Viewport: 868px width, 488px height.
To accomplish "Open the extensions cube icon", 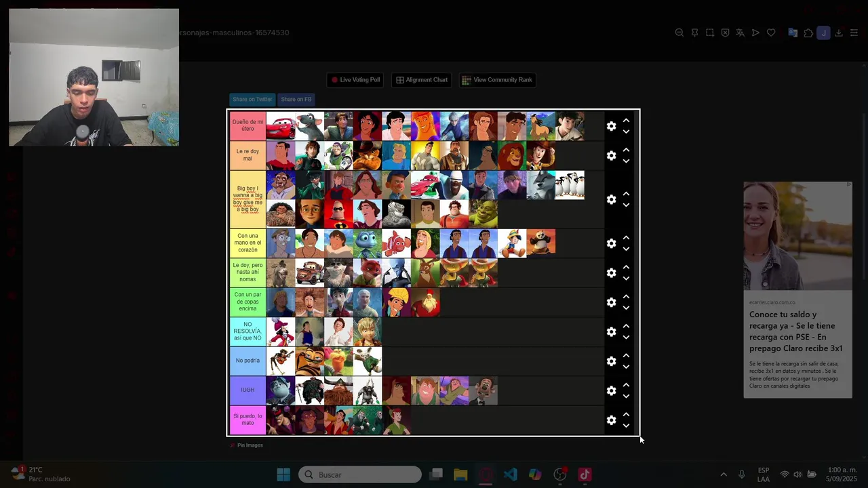I will click(x=808, y=33).
